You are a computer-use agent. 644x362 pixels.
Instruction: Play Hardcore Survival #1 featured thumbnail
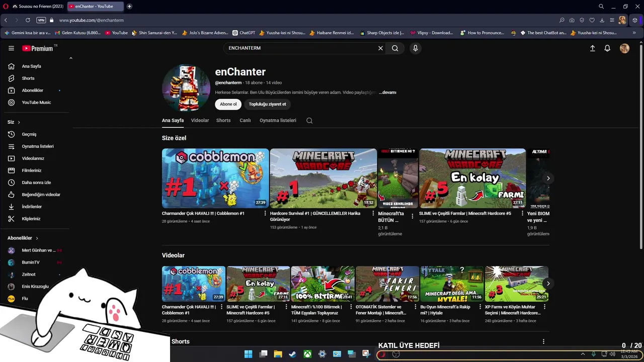click(323, 178)
